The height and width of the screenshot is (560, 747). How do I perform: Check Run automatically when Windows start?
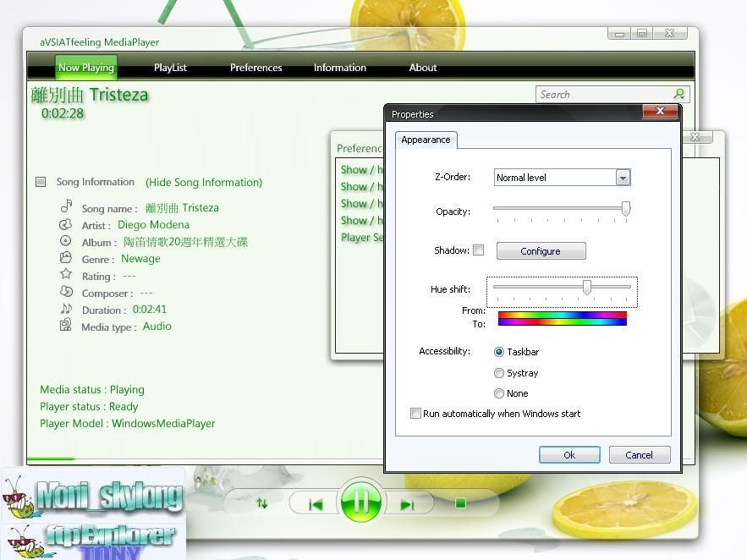[x=415, y=414]
